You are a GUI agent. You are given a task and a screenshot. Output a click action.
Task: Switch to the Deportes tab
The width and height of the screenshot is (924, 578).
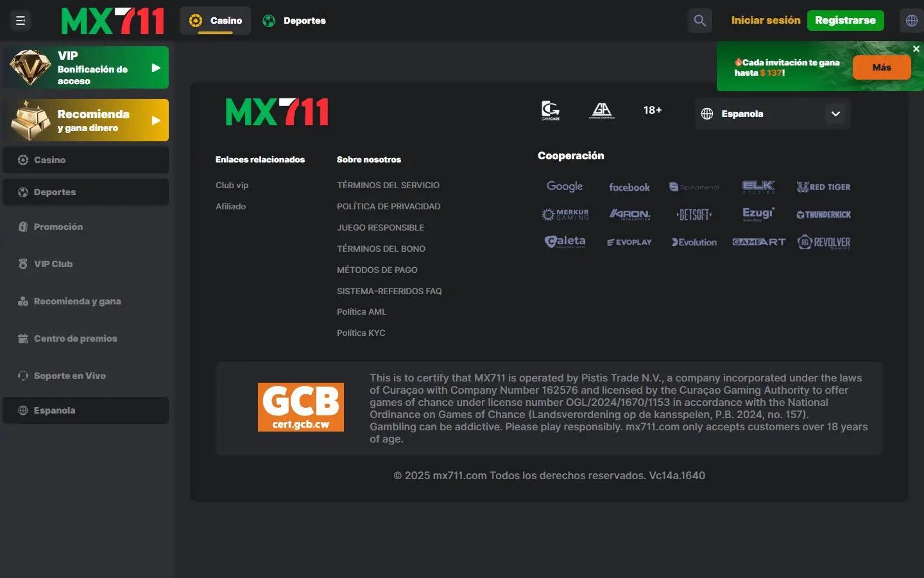[x=295, y=21]
